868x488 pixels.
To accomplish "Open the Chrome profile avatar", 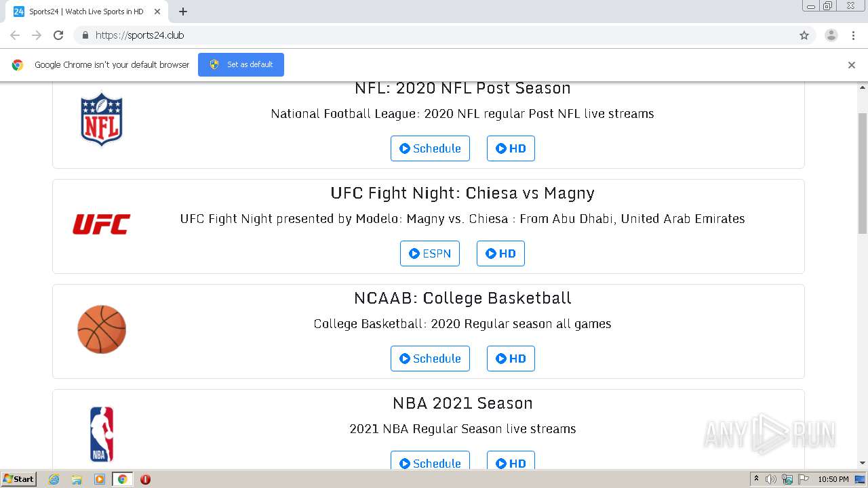I will 831,35.
